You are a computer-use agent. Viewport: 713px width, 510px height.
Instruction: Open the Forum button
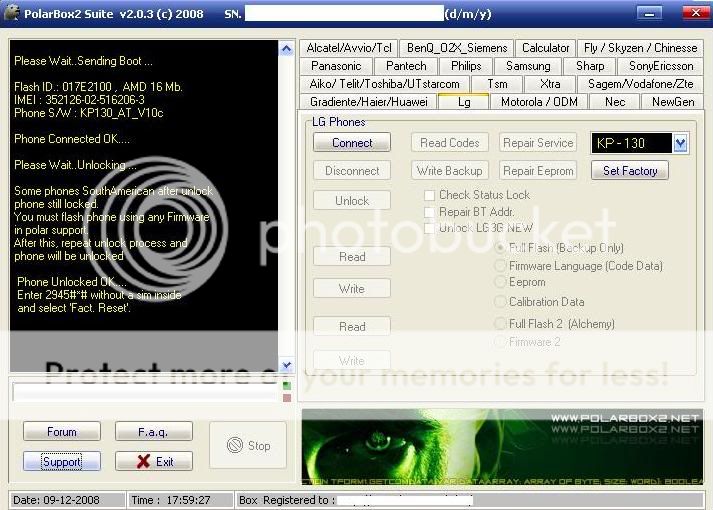point(62,431)
